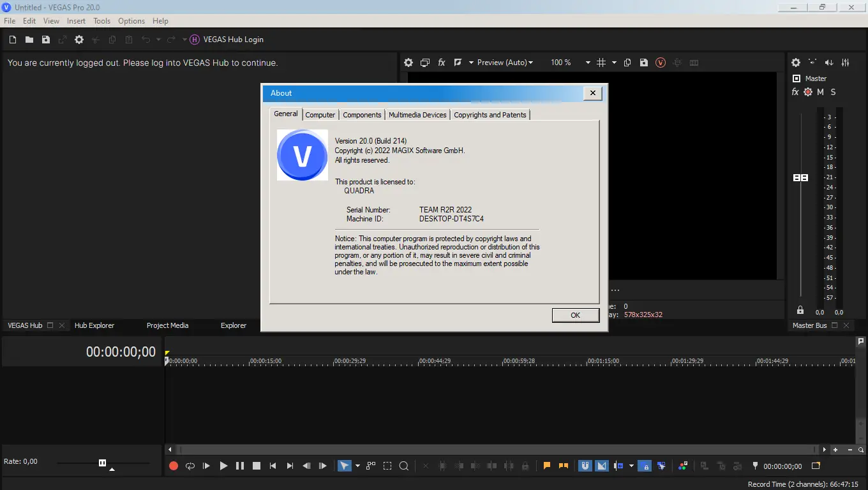Close the VEGAS Hub panel tab

[x=62, y=325]
